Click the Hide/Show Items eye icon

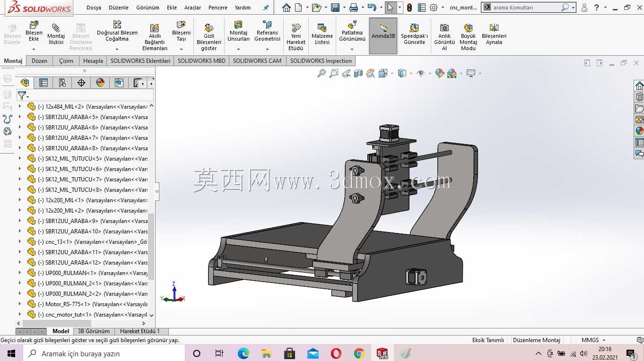click(421, 73)
